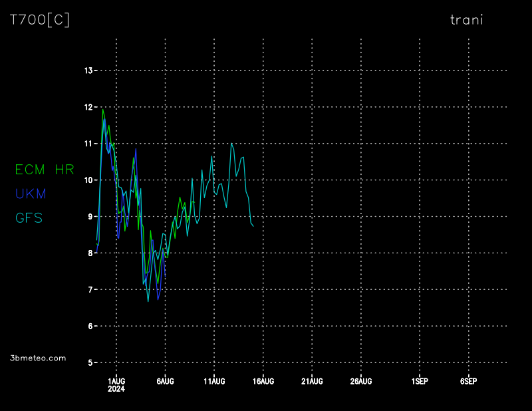Select the 8 degree axis value
This screenshot has height=411, width=532.
pyautogui.click(x=90, y=253)
